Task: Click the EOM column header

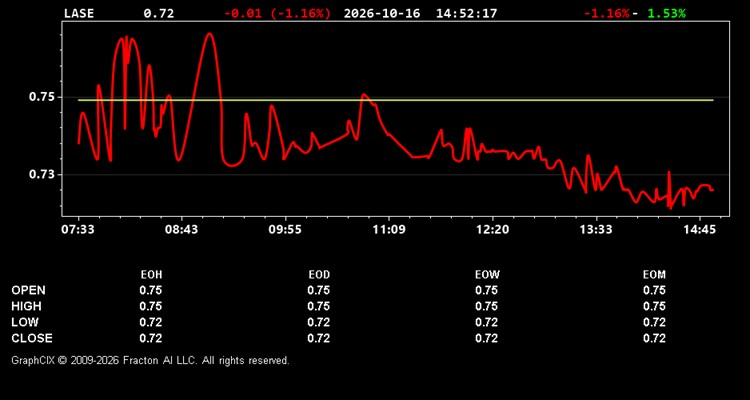Action: (x=654, y=275)
